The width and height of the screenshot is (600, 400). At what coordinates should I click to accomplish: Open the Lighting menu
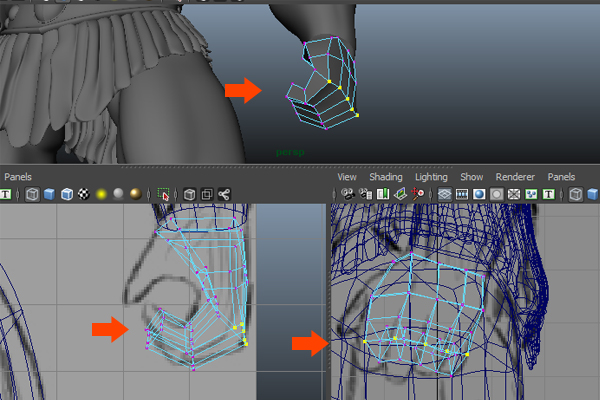coord(431,177)
